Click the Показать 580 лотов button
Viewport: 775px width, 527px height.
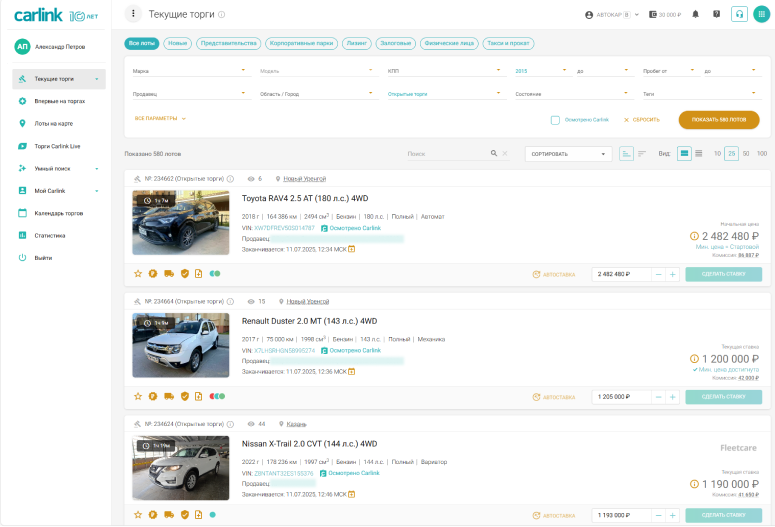718,119
